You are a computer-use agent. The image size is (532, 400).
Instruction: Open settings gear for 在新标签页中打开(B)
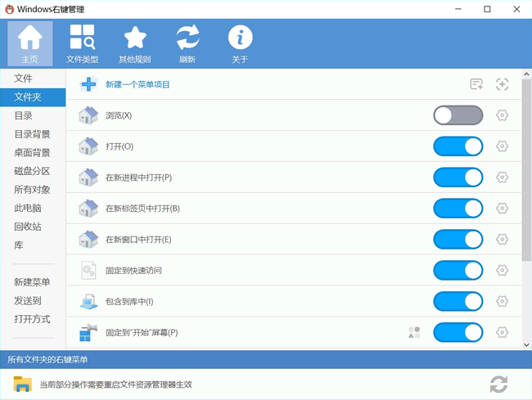(x=503, y=208)
